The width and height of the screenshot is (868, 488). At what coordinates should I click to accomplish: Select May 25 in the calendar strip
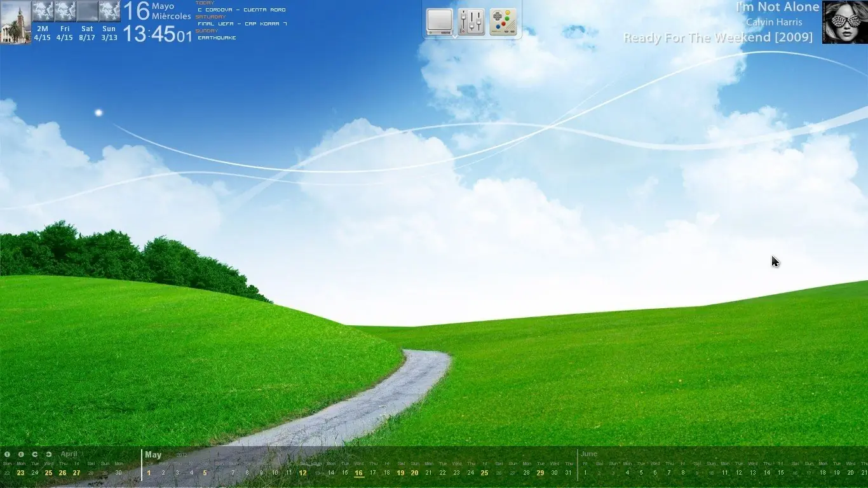484,473
